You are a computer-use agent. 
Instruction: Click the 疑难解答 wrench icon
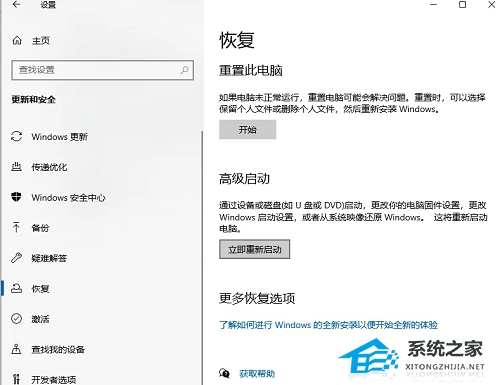(16, 258)
